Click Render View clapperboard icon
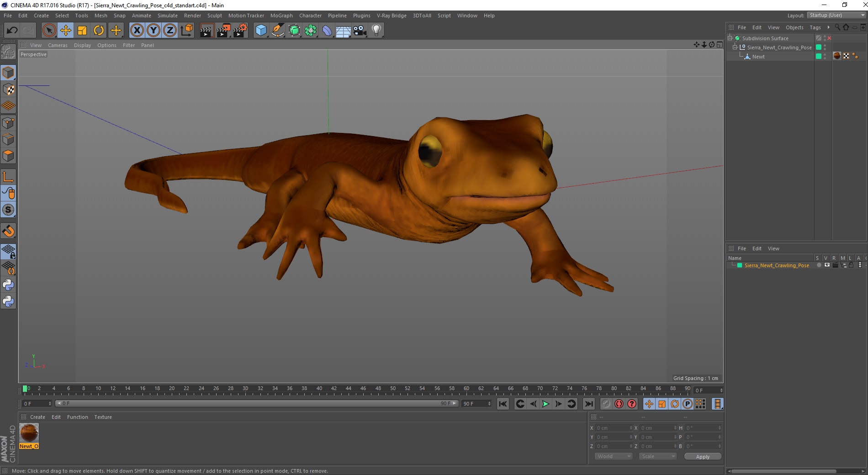Viewport: 868px width, 475px height. pyautogui.click(x=206, y=31)
